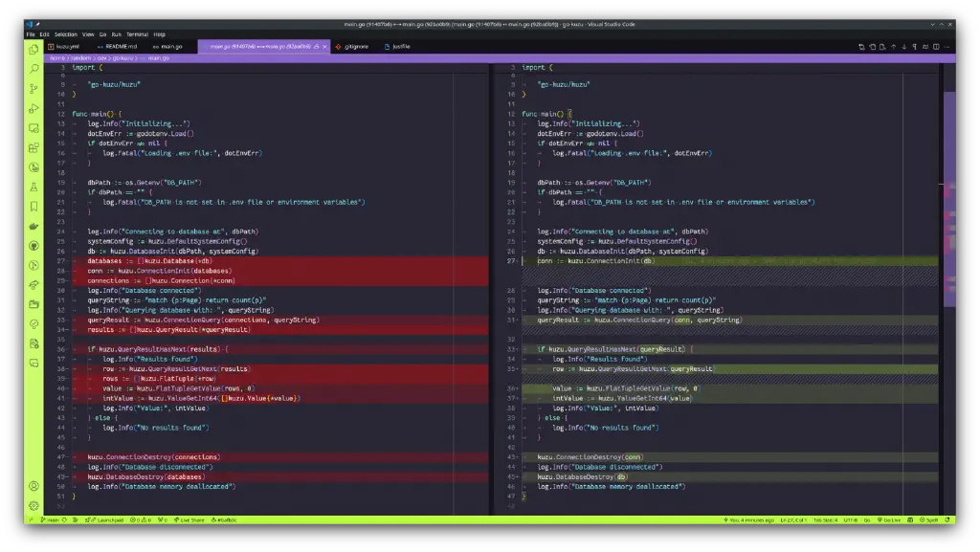Open the Testing flask icon
Screen dimensions: 980x552
coord(33,187)
